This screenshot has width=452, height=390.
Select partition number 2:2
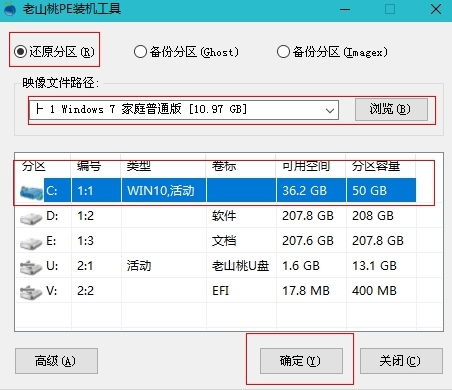(x=85, y=291)
